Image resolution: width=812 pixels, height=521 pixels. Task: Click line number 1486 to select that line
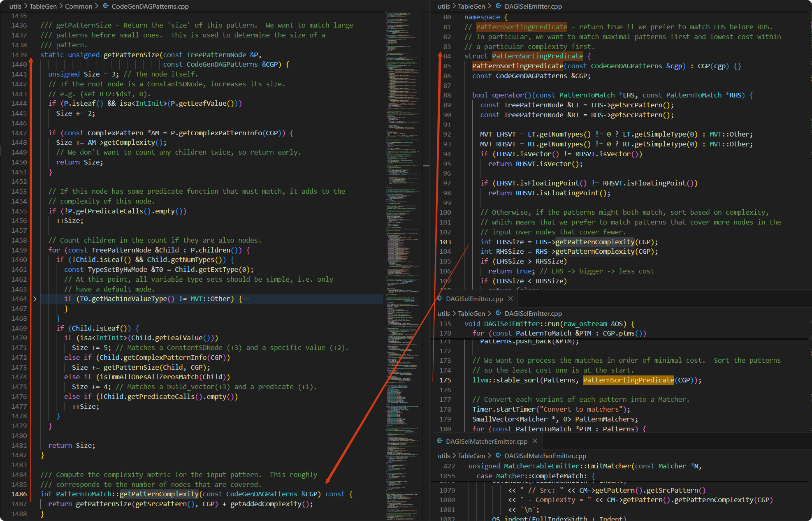click(x=19, y=494)
